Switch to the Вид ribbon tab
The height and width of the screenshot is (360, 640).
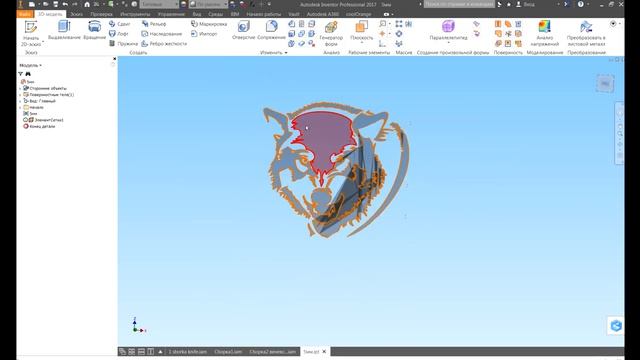(x=196, y=14)
